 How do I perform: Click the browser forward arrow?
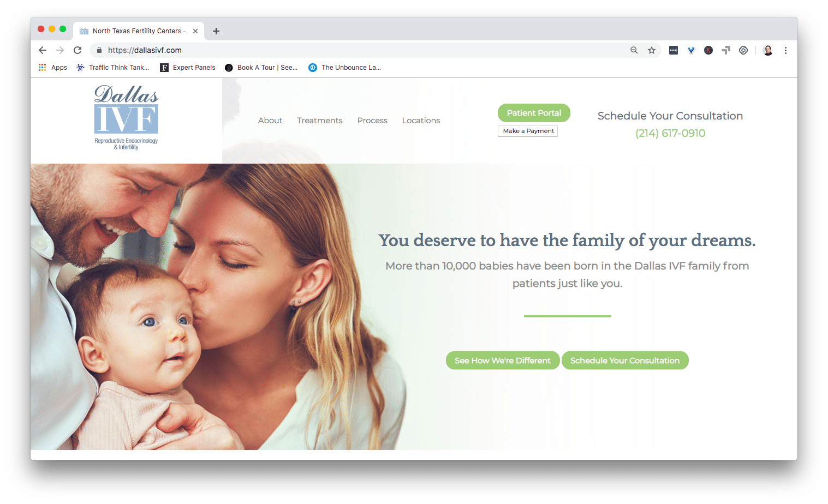pos(60,50)
